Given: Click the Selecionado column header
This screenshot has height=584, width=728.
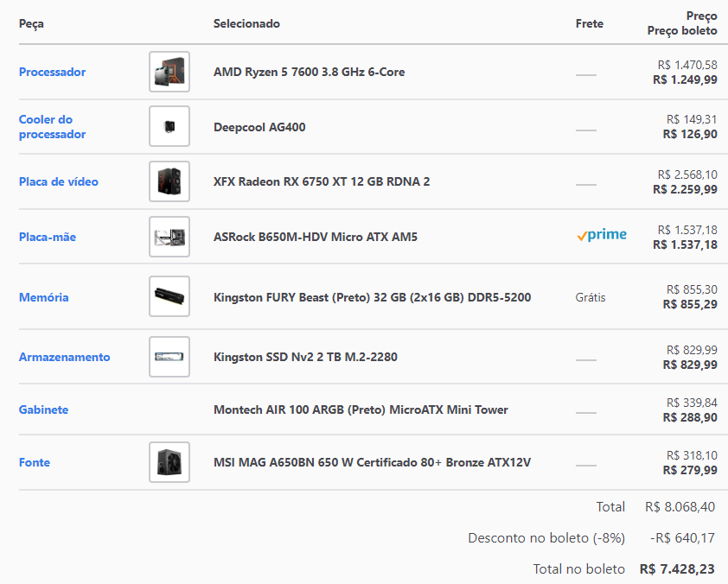Looking at the screenshot, I should pos(246,23).
